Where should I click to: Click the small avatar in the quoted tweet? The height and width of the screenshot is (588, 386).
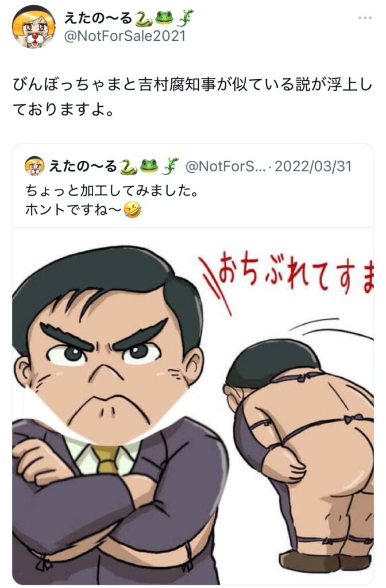(x=34, y=166)
